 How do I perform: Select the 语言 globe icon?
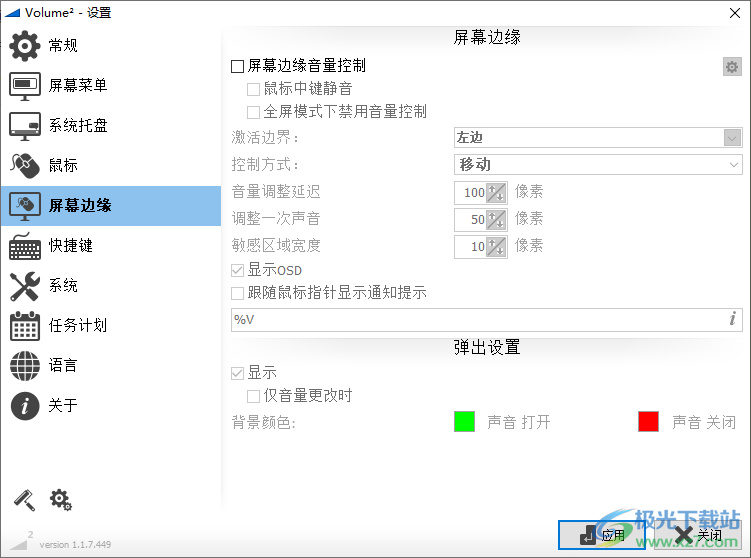(25, 366)
